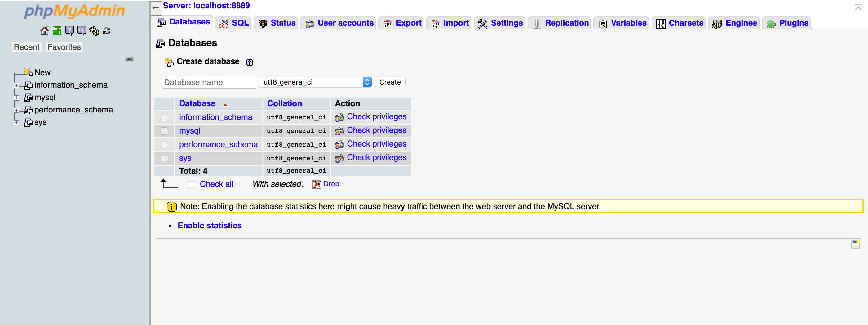Toggle the Check all checkbox
Image resolution: width=868 pixels, height=325 pixels.
point(191,184)
